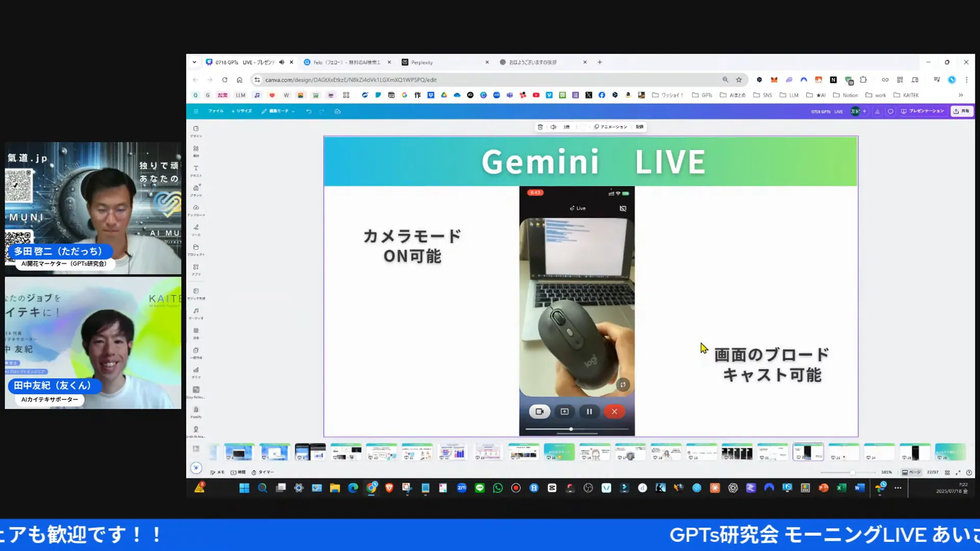Open the SNS bookmarks folder
Viewport: 980px width, 551px height.
pos(763,95)
